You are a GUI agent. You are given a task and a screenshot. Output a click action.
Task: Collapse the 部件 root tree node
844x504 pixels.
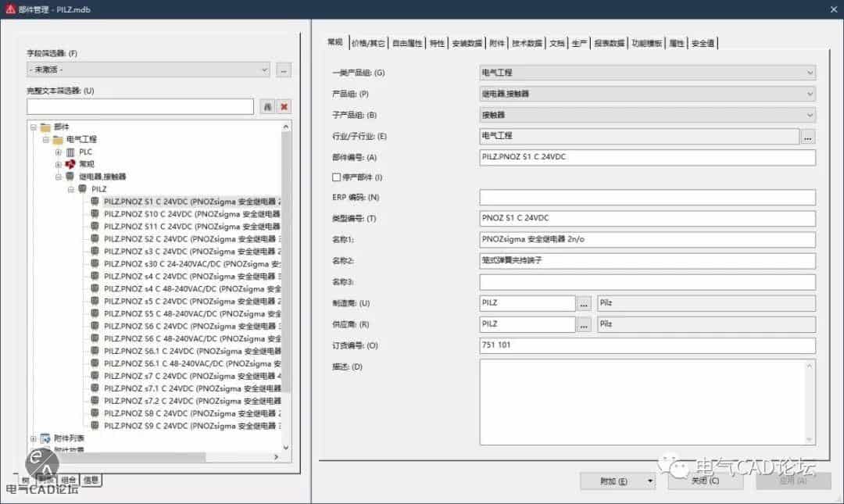[34, 127]
